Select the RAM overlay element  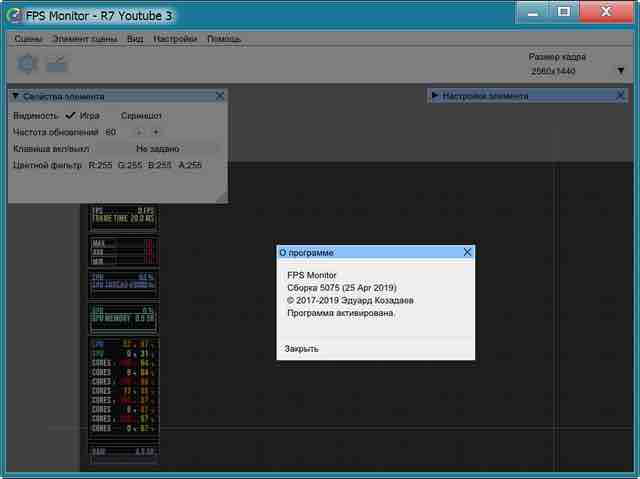(124, 453)
